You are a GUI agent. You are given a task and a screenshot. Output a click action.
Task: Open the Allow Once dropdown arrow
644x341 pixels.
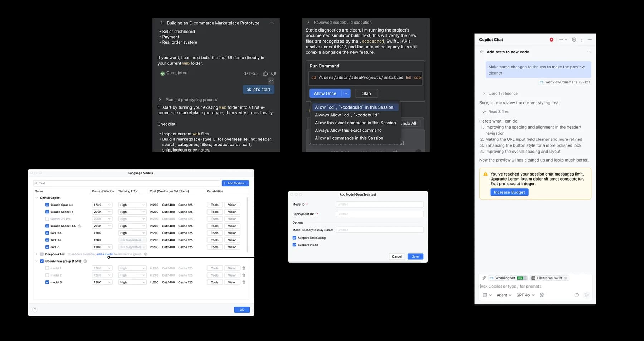pyautogui.click(x=346, y=93)
